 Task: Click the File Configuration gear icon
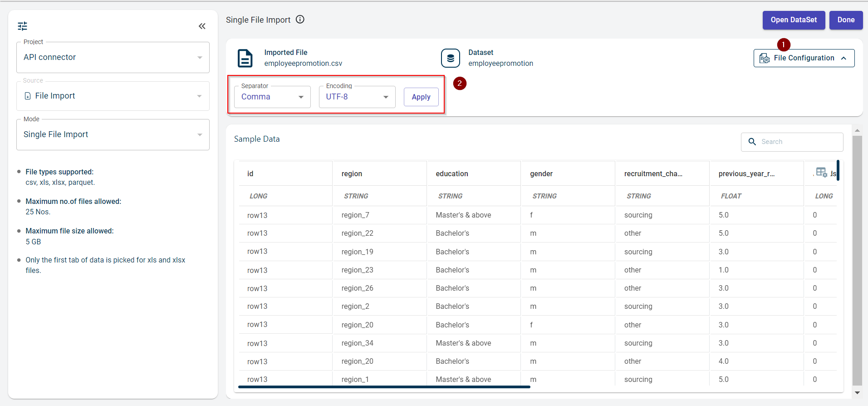pos(765,58)
